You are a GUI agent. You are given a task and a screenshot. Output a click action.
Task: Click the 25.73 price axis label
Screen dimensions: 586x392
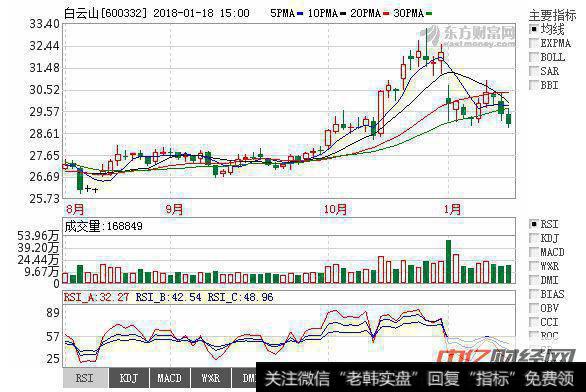point(44,199)
